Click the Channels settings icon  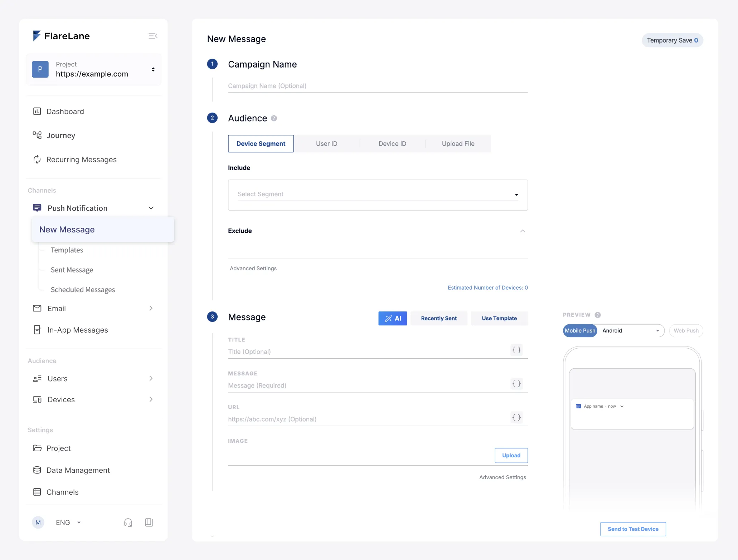[37, 492]
